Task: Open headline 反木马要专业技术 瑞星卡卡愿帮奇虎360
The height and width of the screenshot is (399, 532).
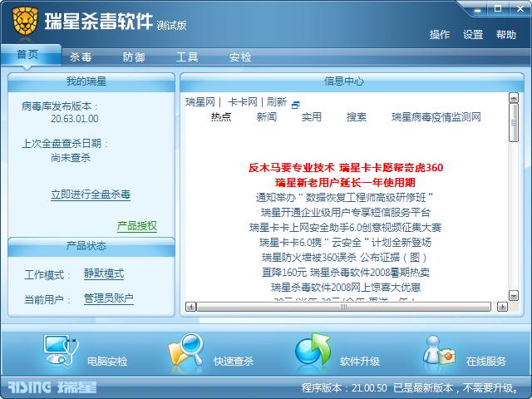Action: pos(346,168)
